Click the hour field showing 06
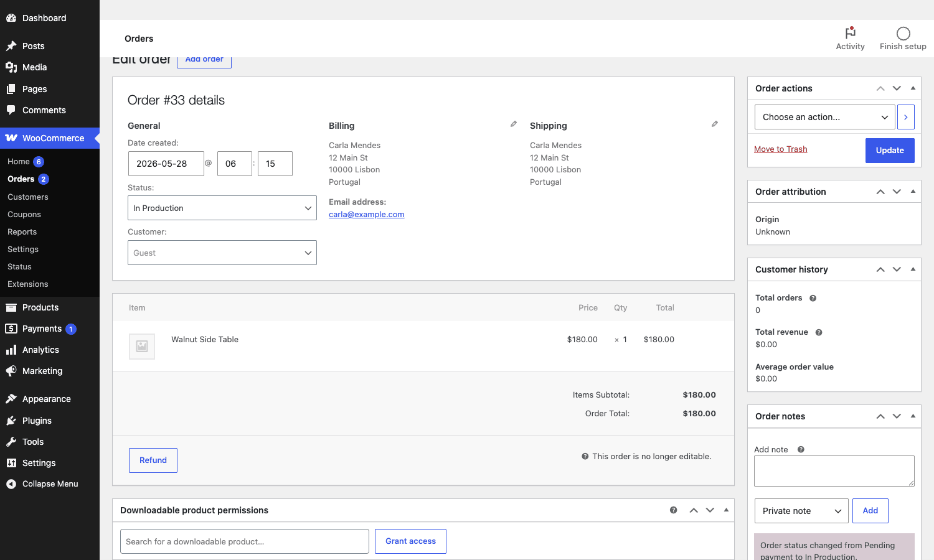934x560 pixels. [x=235, y=164]
